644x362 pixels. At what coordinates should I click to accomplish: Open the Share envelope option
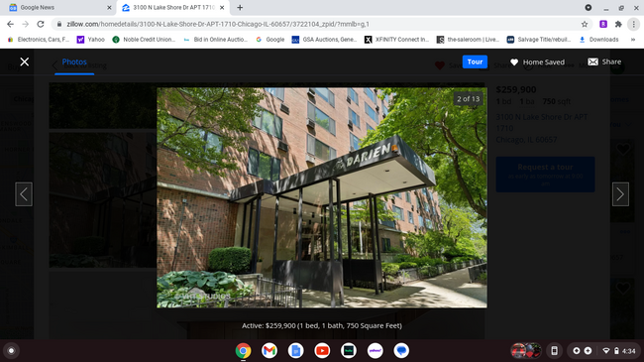(x=604, y=61)
